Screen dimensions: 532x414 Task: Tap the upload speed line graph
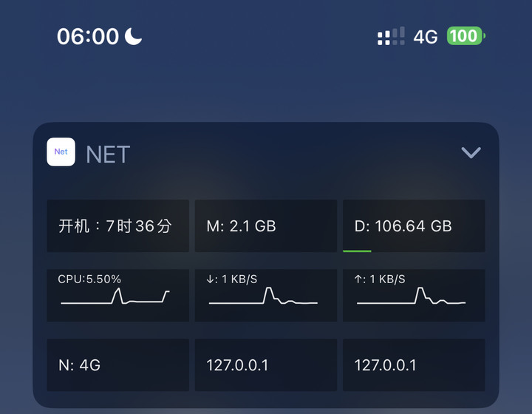[412, 296]
